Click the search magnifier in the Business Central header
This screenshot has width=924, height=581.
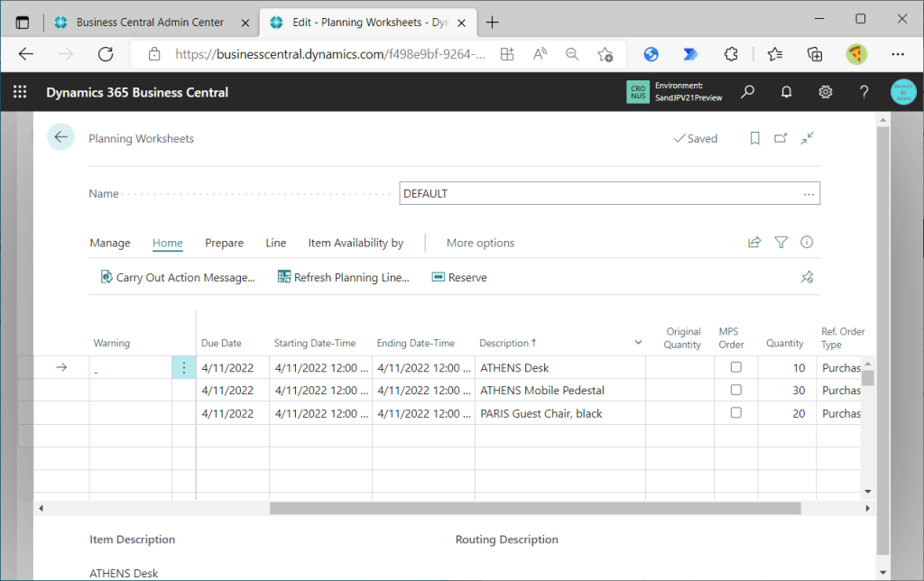click(x=747, y=92)
